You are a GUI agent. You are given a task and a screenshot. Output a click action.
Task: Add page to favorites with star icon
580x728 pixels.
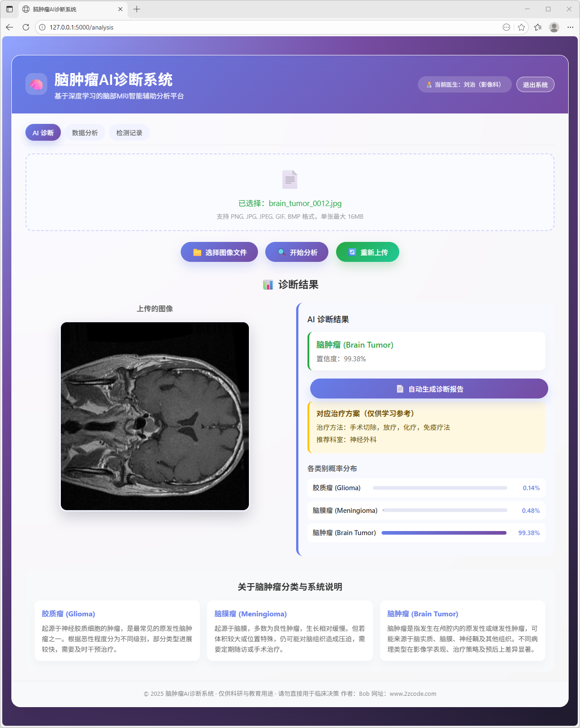pos(521,27)
